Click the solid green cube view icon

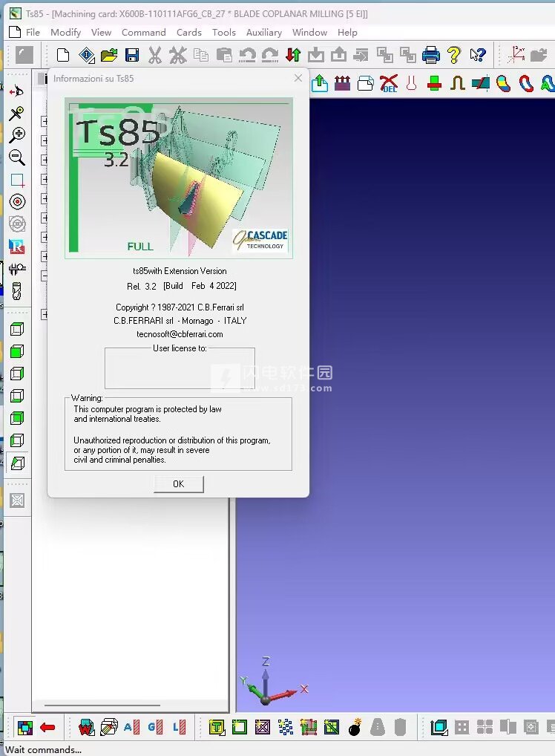pyautogui.click(x=17, y=351)
